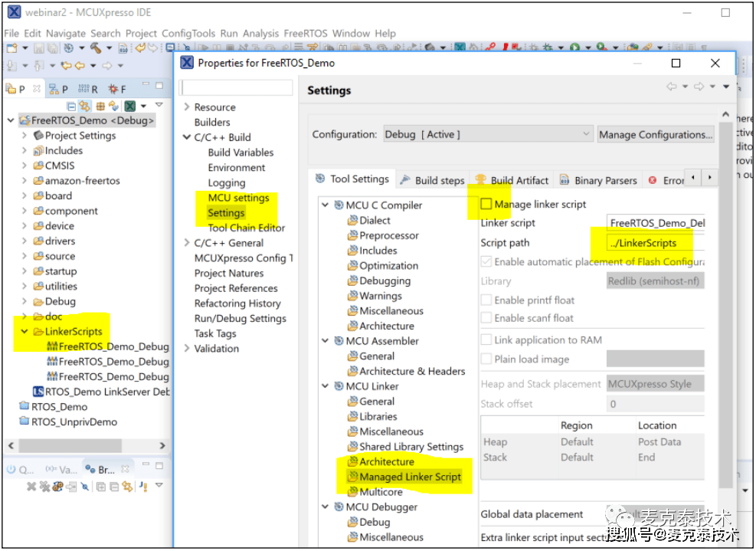Image resolution: width=756 pixels, height=551 pixels.
Task: Select the Managed Linker Script item
Action: click(x=410, y=477)
